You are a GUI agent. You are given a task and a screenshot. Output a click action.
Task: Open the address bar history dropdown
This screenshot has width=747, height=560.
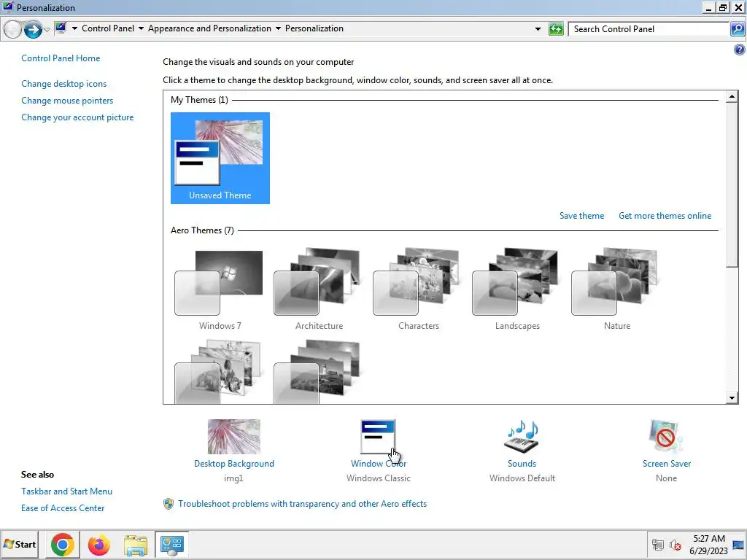tap(538, 29)
